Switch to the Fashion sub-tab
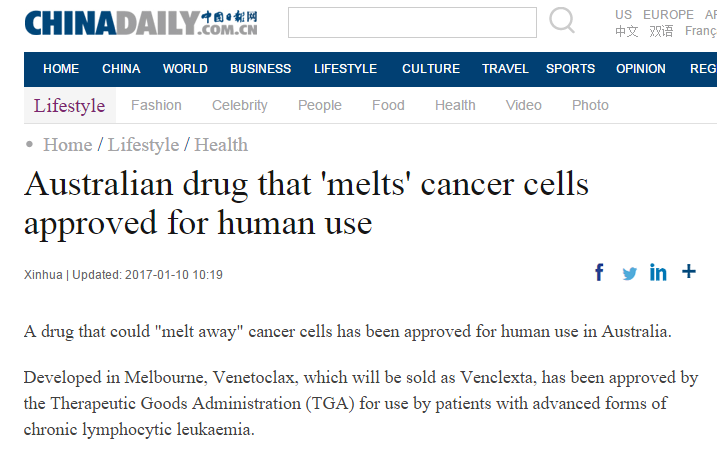This screenshot has width=717, height=453. [156, 105]
